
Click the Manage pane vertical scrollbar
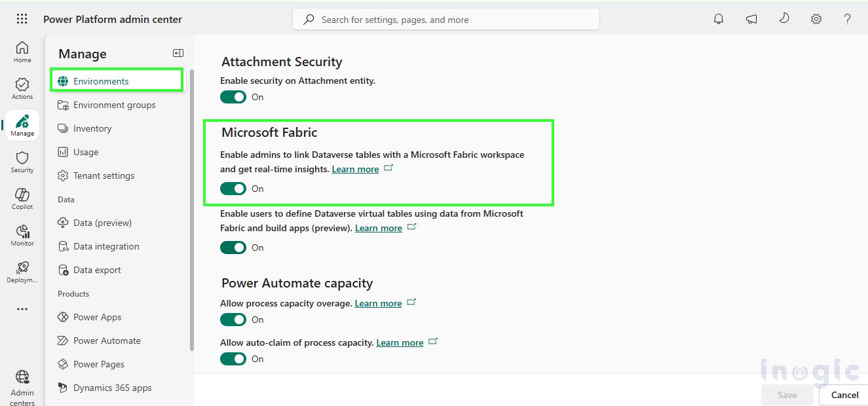pyautogui.click(x=192, y=210)
